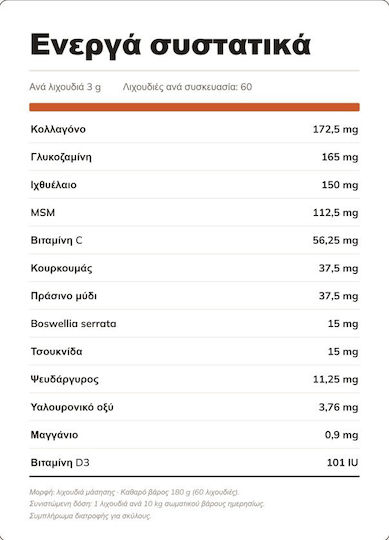Screen dimensions: 389x540
Task: Click the Μαγγάνιο ingredient label
Action: click(x=54, y=435)
